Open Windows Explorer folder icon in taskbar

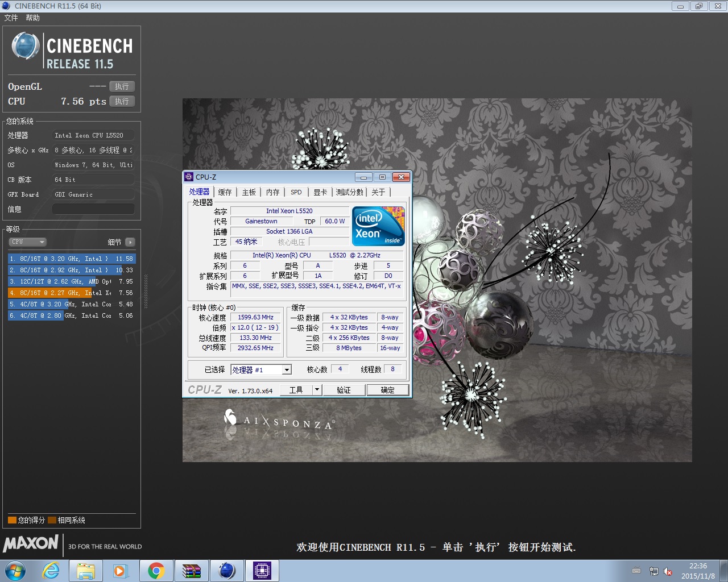pyautogui.click(x=86, y=571)
